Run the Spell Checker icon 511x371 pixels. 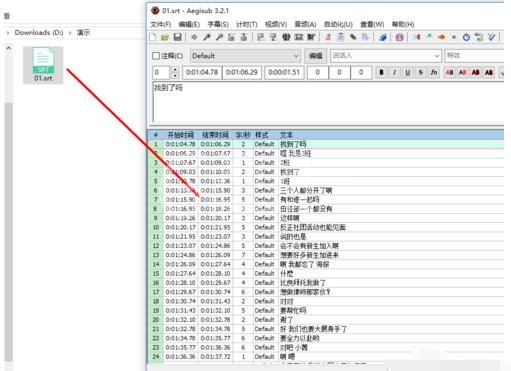[x=491, y=37]
